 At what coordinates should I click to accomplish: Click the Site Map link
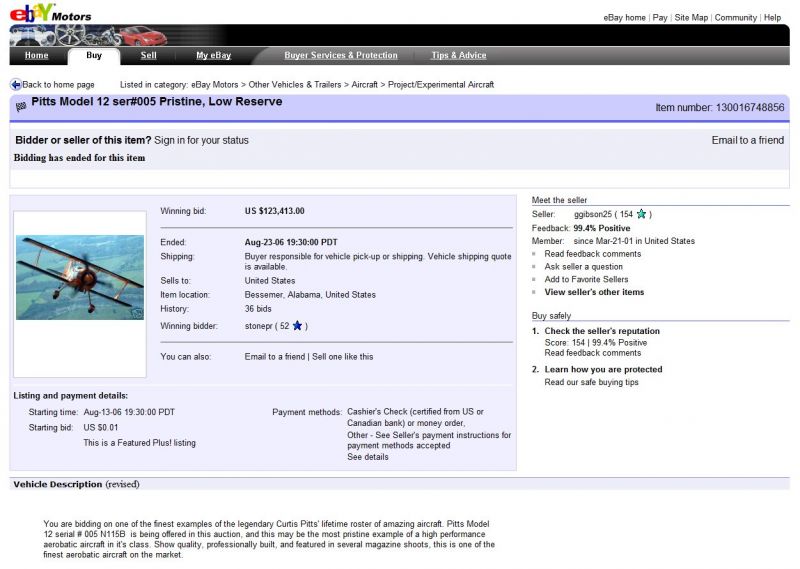tap(690, 18)
